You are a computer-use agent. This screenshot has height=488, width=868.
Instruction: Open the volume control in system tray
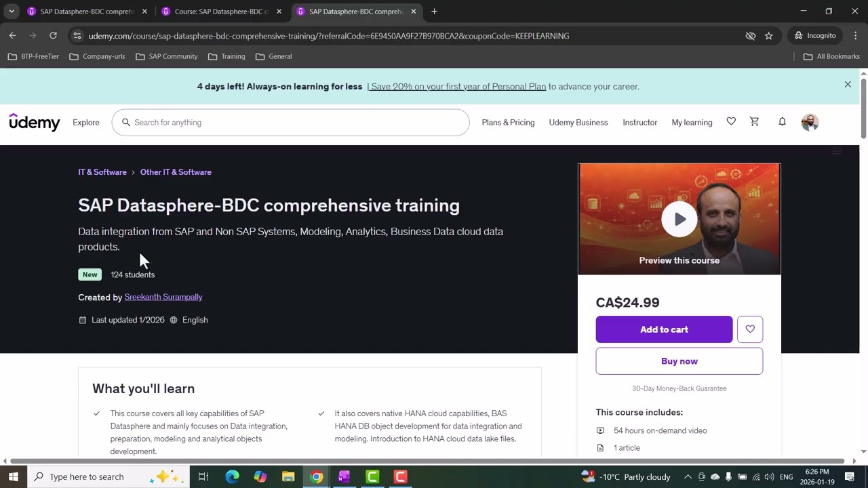click(x=769, y=476)
